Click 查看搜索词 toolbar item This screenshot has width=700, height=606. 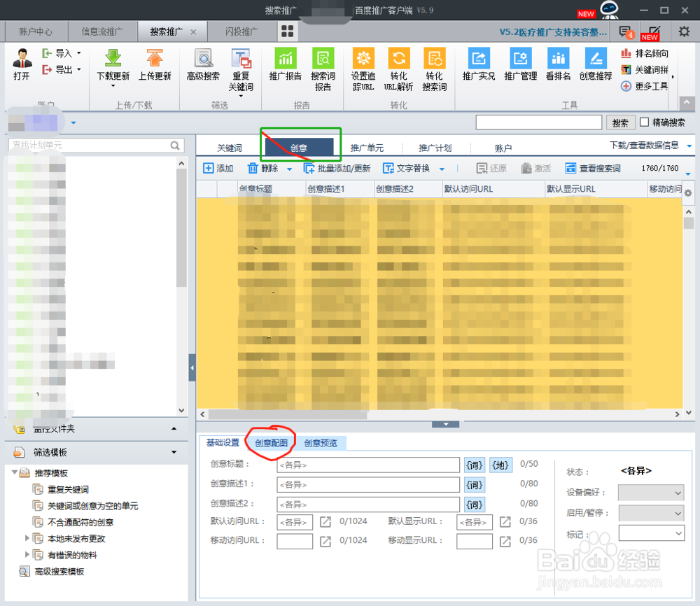tap(593, 168)
